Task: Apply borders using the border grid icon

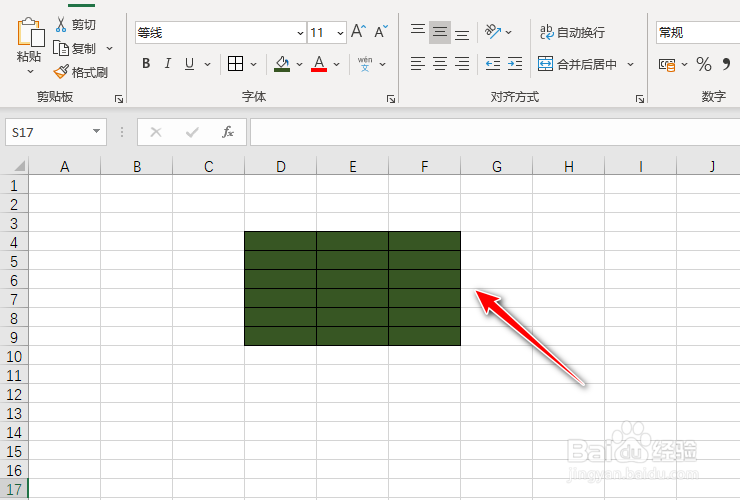Action: click(x=235, y=63)
